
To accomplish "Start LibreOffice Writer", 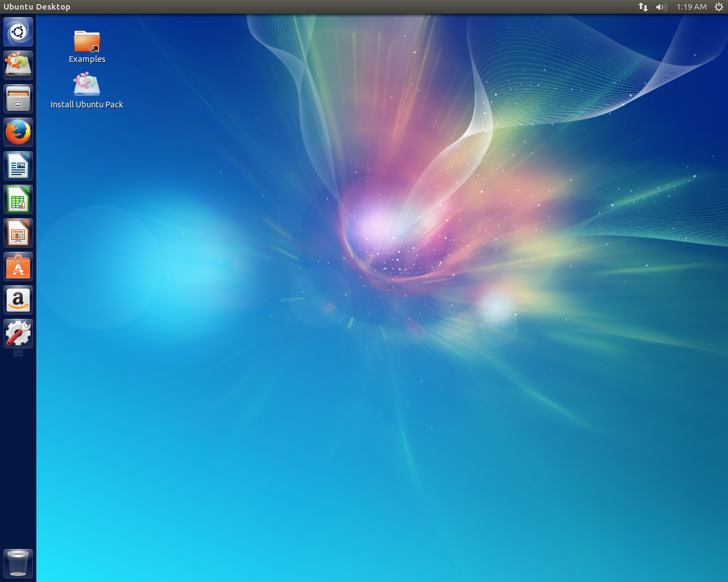I will pyautogui.click(x=18, y=166).
